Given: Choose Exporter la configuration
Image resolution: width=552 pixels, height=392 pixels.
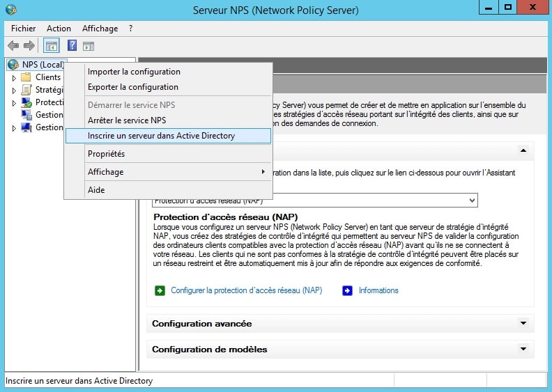Looking at the screenshot, I should [x=168, y=87].
